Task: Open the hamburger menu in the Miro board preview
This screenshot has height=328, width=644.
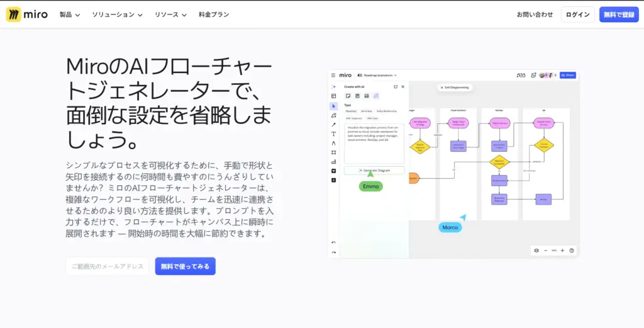Action: [x=333, y=75]
